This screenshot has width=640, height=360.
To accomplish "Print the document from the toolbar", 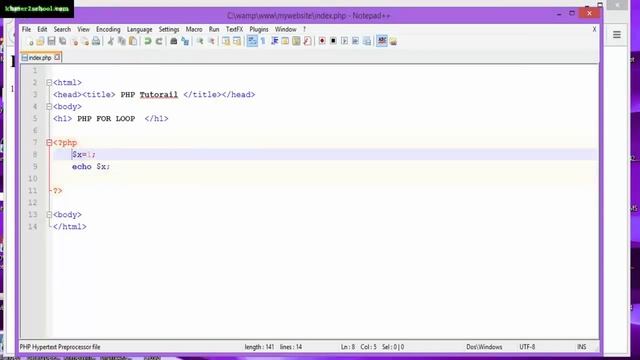I will pos(96,41).
